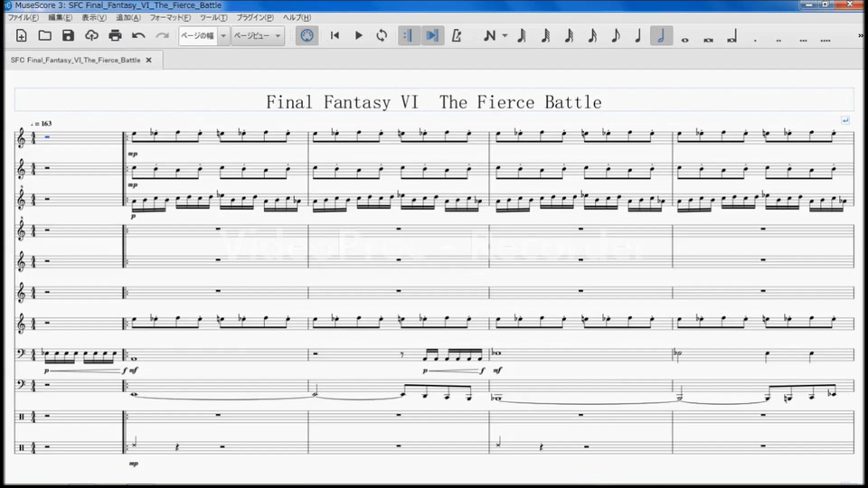Image resolution: width=868 pixels, height=488 pixels.
Task: Print the score with the printer icon
Action: (115, 36)
